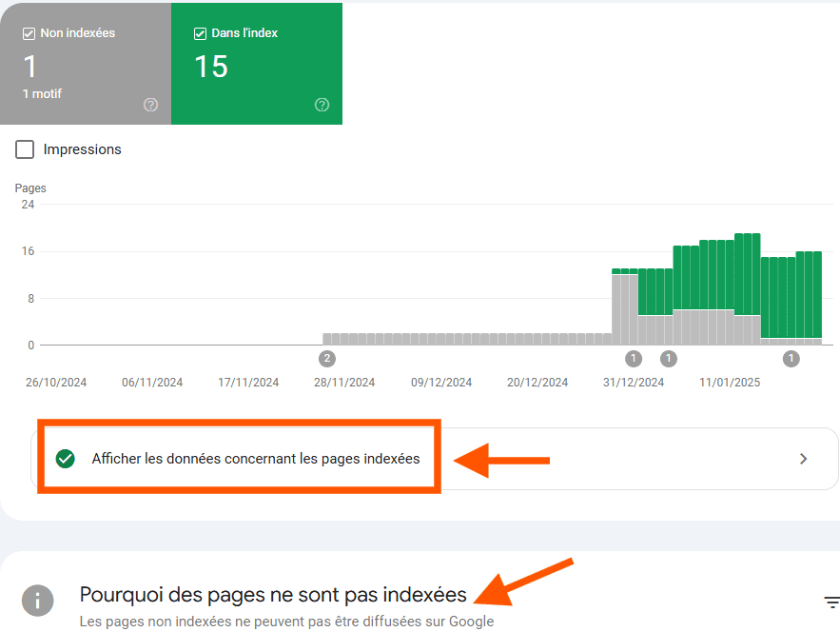Click the '1 motif' text in gray card
The width and height of the screenshot is (840, 632).
[x=42, y=94]
